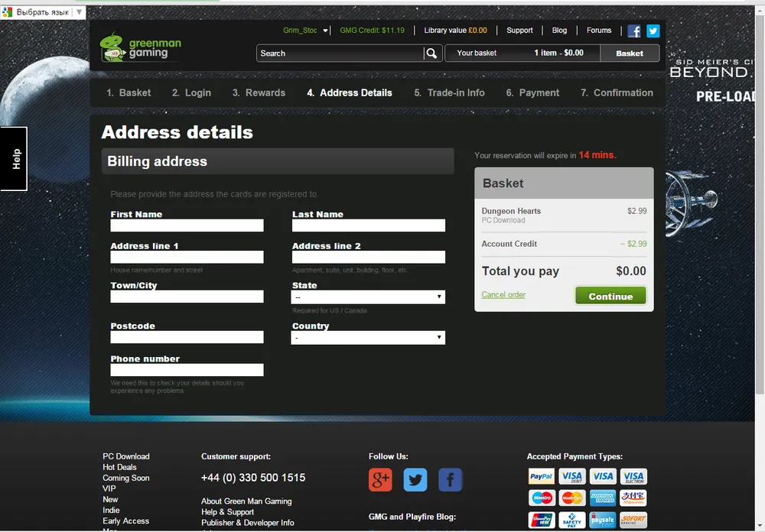Open the Help side tab
The height and width of the screenshot is (532, 765).
(x=14, y=158)
